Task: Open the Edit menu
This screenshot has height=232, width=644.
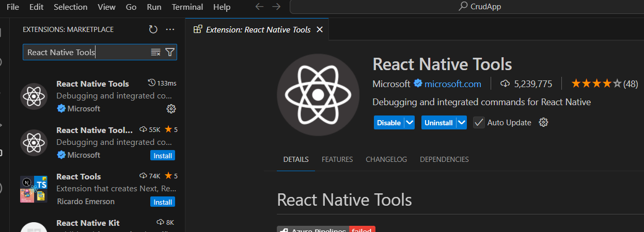Action: [x=37, y=7]
